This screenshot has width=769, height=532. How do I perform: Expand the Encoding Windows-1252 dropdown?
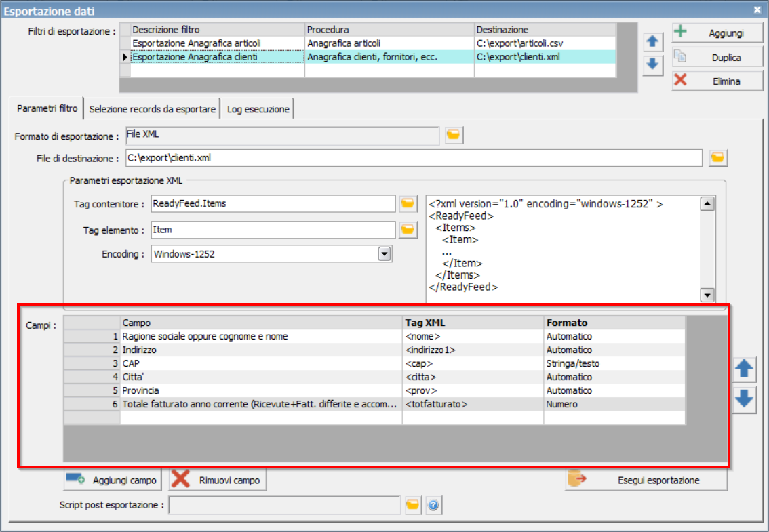click(384, 254)
